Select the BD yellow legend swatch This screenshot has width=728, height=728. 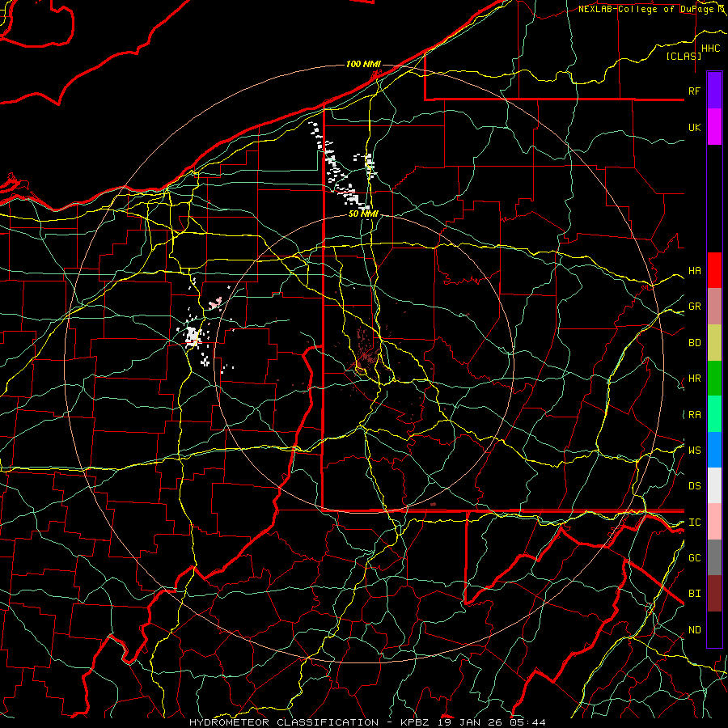coord(714,342)
